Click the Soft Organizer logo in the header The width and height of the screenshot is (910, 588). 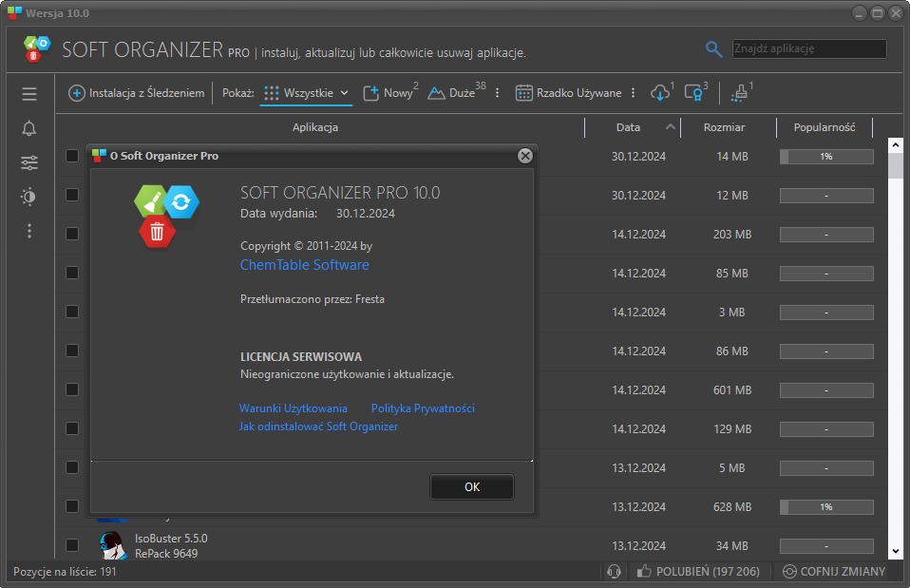[36, 48]
